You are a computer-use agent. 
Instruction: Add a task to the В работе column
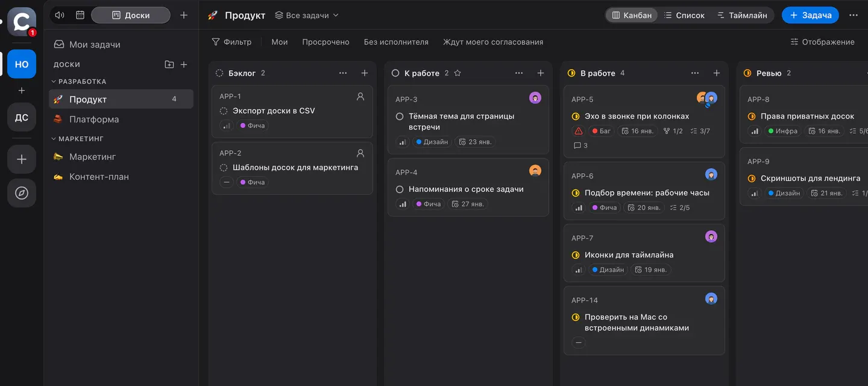coord(717,73)
